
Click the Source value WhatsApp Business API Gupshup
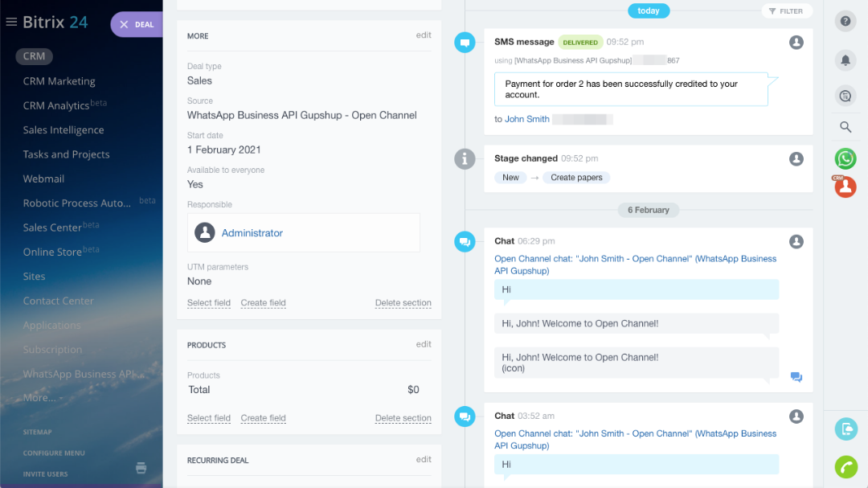click(x=301, y=115)
